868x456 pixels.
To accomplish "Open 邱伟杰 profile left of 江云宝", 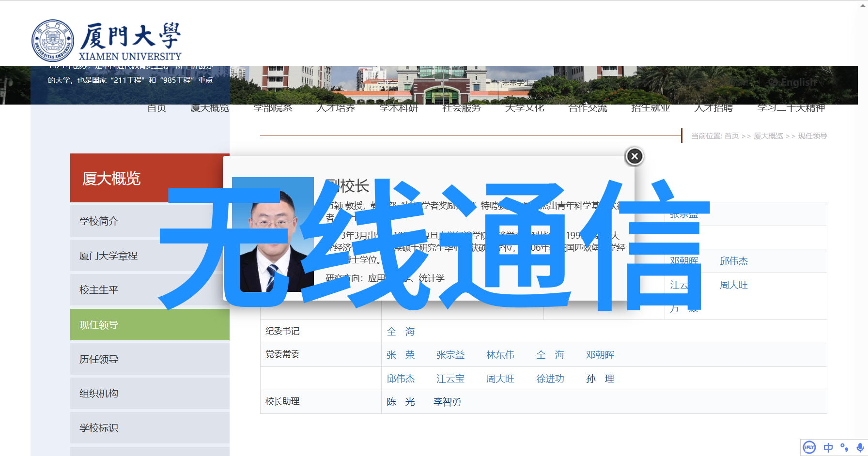I will click(401, 379).
